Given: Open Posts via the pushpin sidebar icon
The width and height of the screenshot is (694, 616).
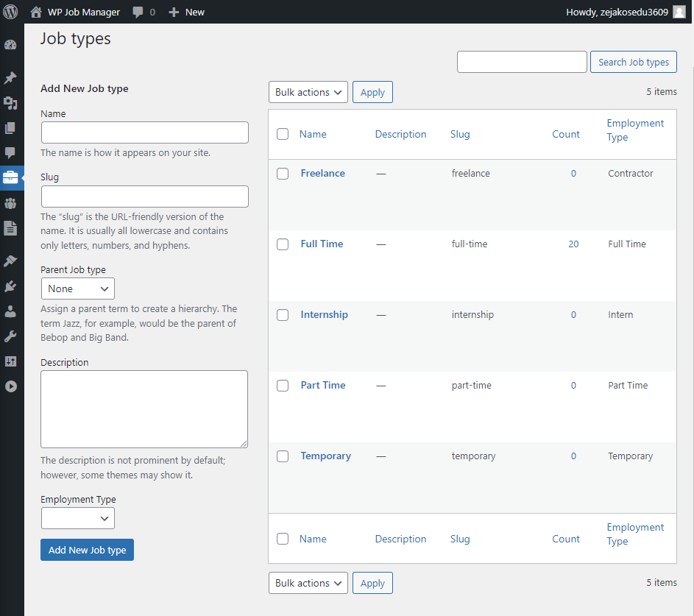Looking at the screenshot, I should (10, 78).
